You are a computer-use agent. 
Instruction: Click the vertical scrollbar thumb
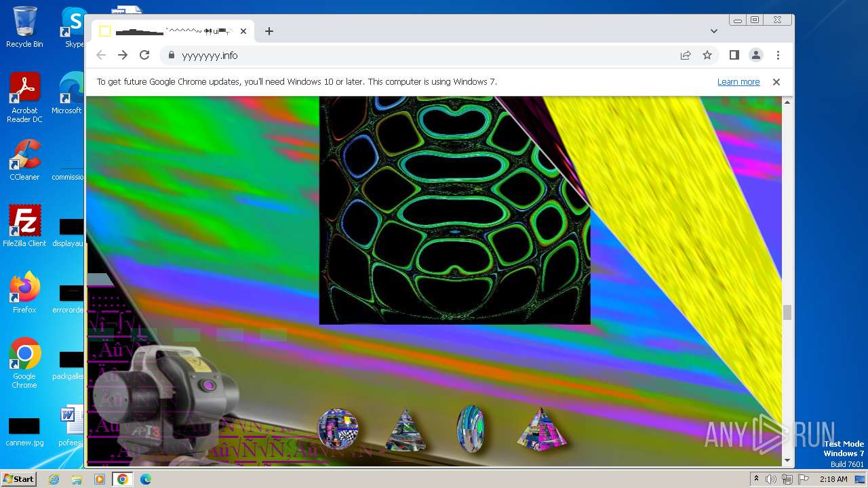pos(787,312)
